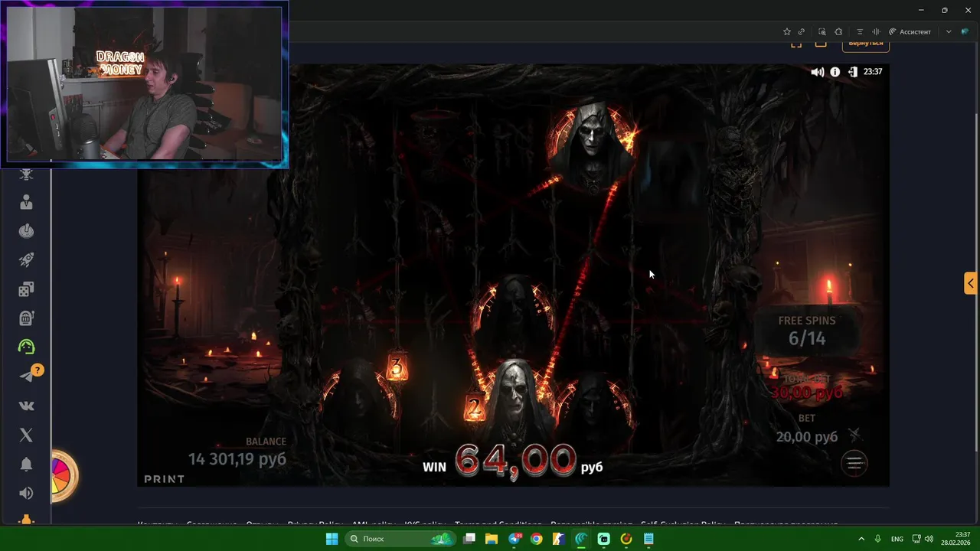
Task: Toggle site sound speaker in sidebar
Action: point(26,493)
